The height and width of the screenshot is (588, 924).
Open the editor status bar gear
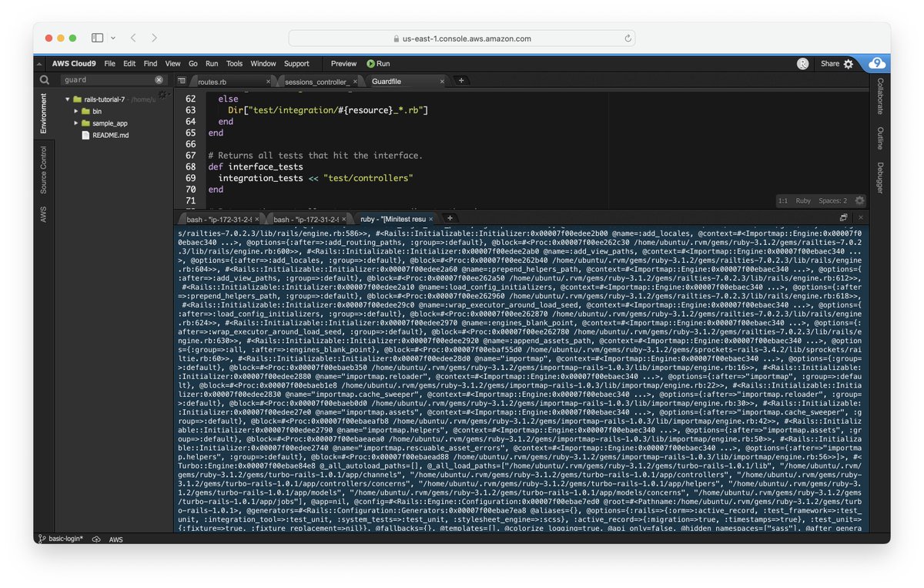[859, 200]
